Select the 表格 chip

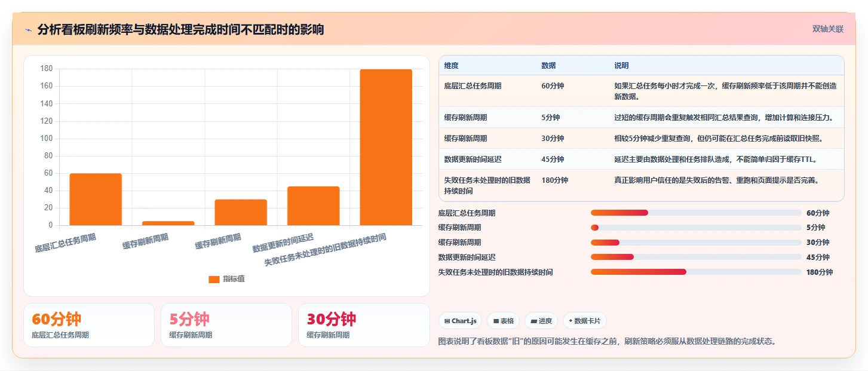point(503,321)
